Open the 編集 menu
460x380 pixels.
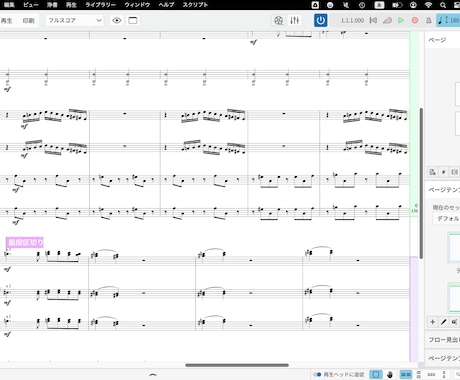tap(9, 5)
